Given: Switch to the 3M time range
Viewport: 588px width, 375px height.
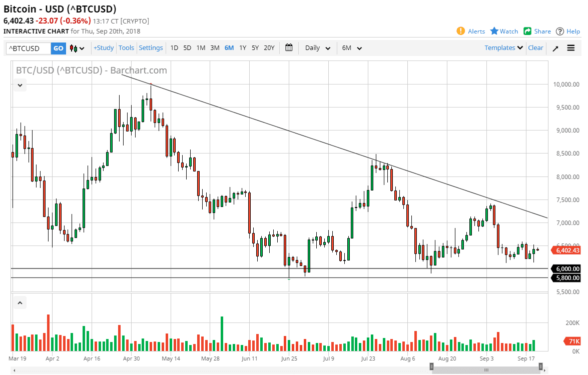Looking at the screenshot, I should (x=215, y=48).
